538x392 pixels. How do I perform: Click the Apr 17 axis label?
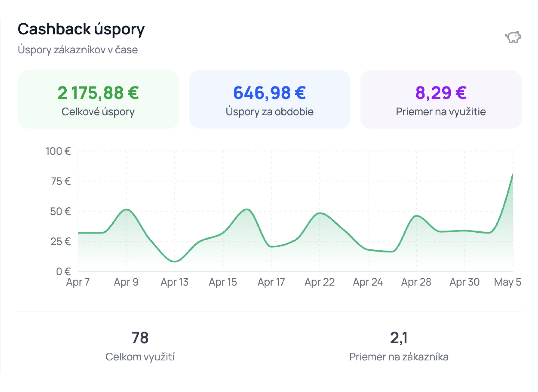pyautogui.click(x=271, y=282)
